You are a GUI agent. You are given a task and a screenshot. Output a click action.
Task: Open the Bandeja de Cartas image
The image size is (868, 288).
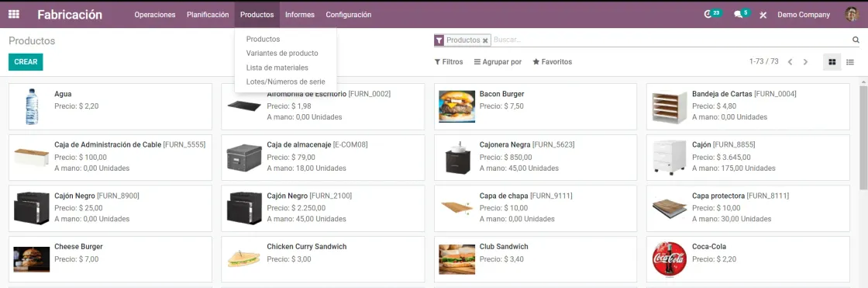pyautogui.click(x=670, y=106)
